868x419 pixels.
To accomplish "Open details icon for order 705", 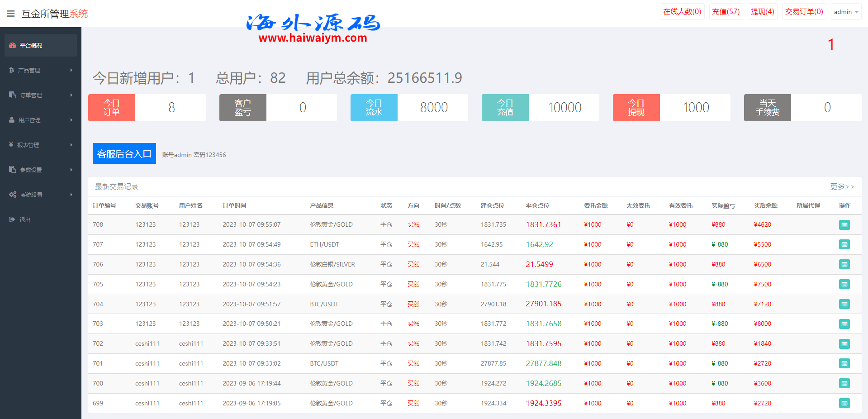I will 844,284.
